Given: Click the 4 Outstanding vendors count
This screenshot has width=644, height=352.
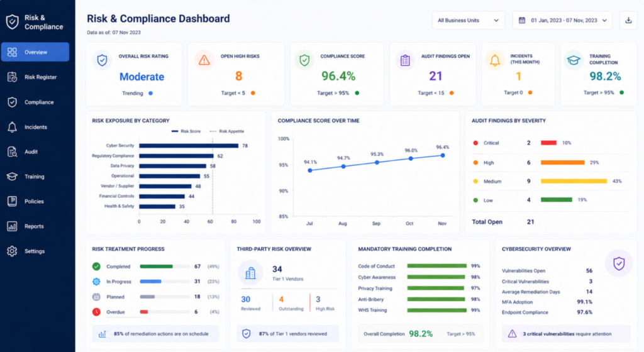Looking at the screenshot, I should (281, 299).
